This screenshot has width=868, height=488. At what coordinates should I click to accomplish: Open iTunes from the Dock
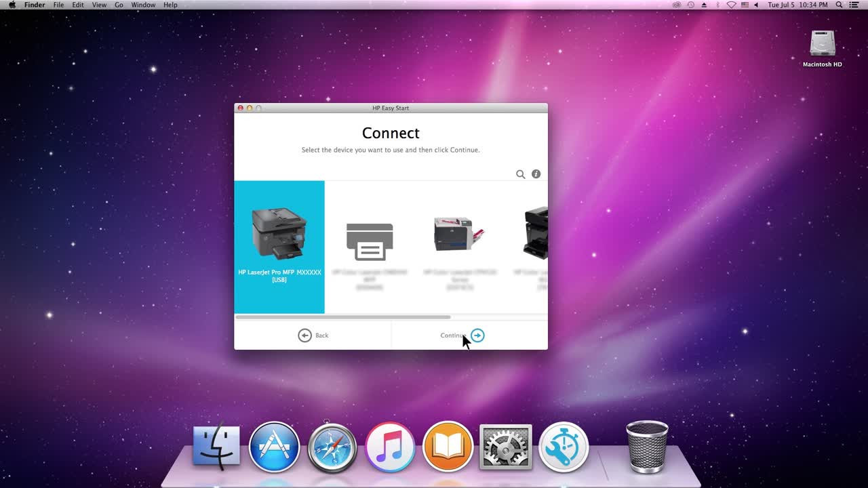pyautogui.click(x=390, y=446)
